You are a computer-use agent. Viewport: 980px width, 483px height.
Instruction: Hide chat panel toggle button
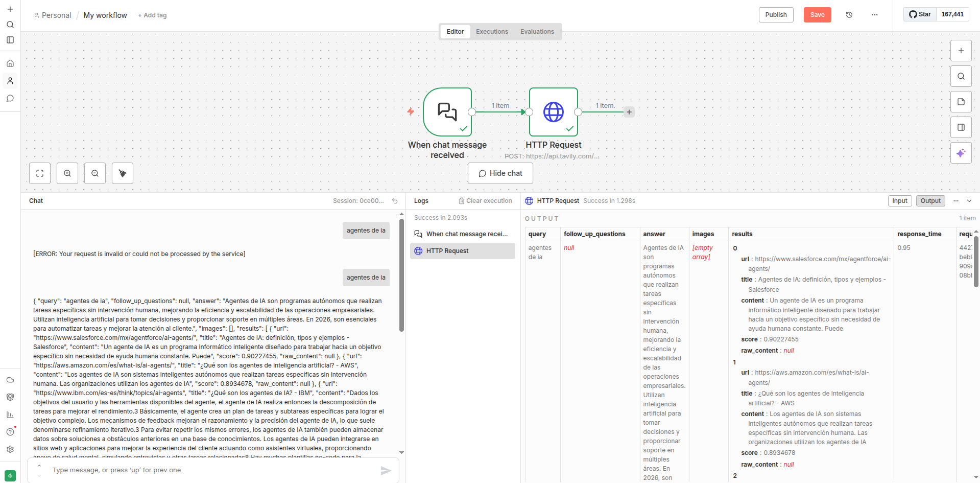(x=500, y=173)
